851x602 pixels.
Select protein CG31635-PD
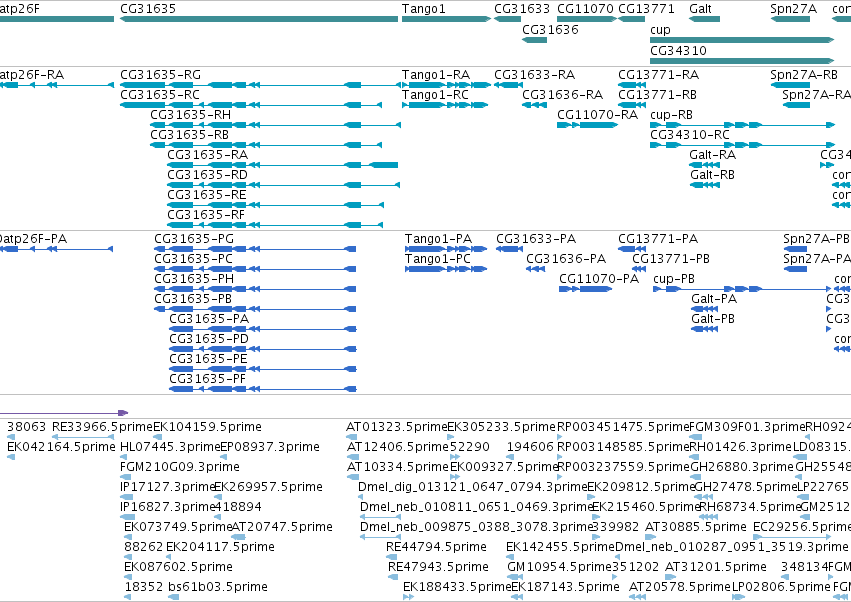coord(263,350)
